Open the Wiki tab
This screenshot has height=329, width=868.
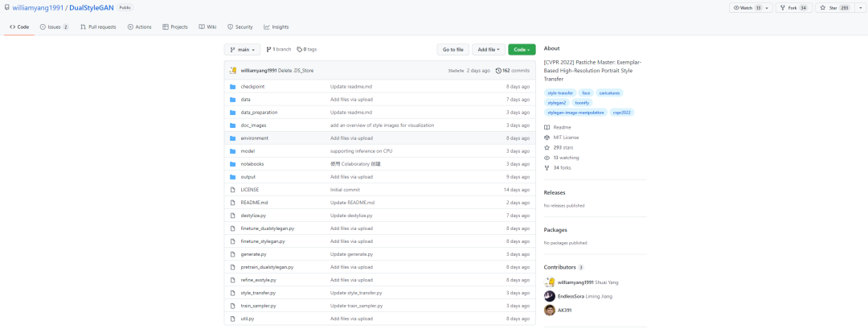click(207, 27)
